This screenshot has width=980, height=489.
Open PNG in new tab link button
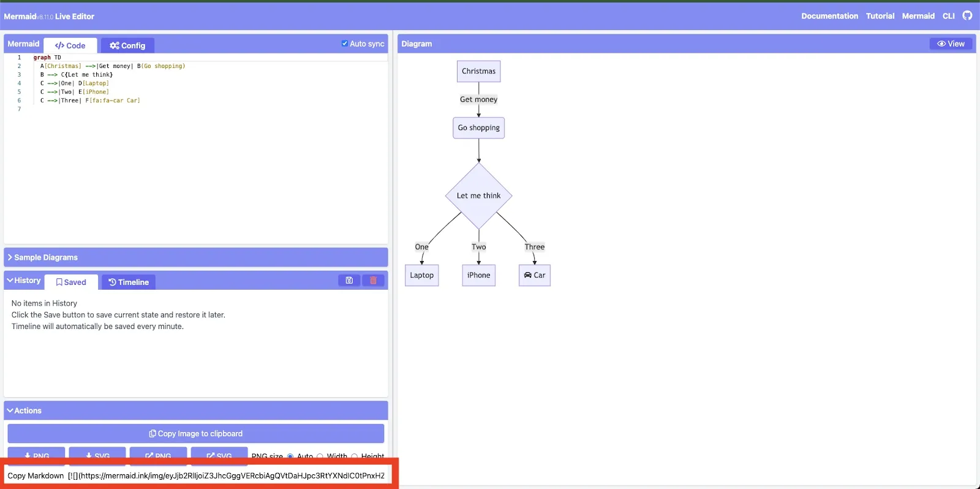coord(158,454)
